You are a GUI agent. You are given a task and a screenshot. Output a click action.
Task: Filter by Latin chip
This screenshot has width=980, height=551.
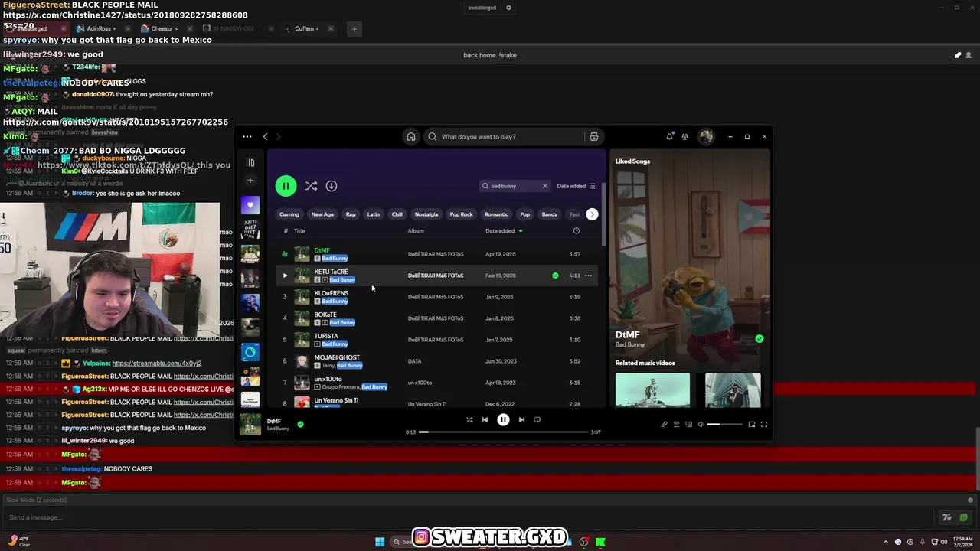point(374,214)
